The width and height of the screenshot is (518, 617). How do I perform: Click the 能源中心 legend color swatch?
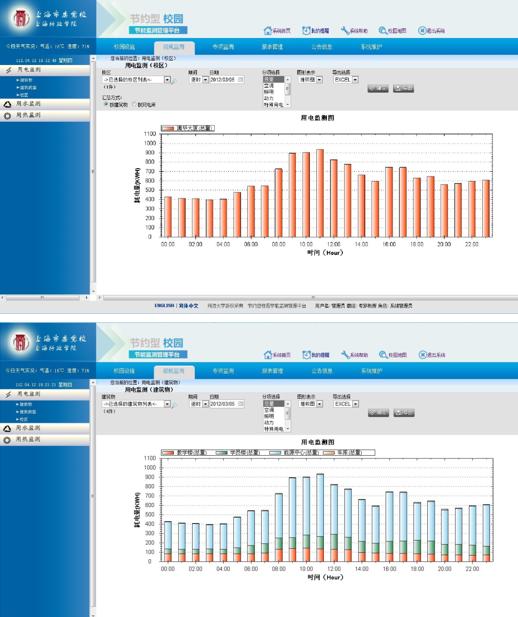click(x=275, y=453)
